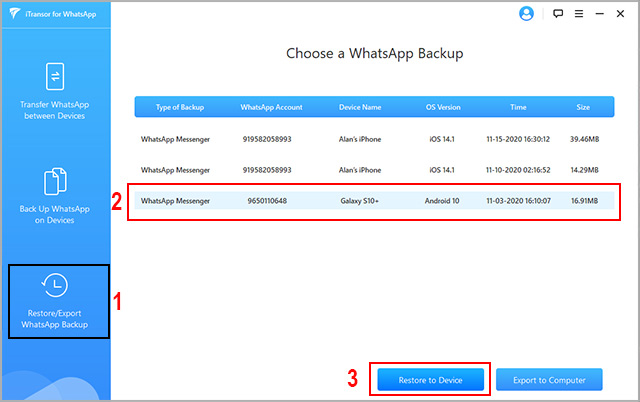Viewport: 640px width, 402px height.
Task: Sort by OS Version column header
Action: pyautogui.click(x=443, y=107)
